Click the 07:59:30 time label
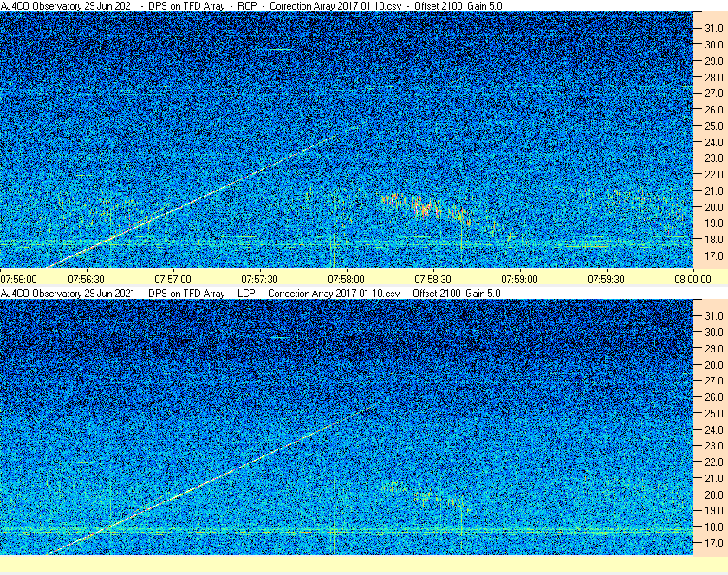The image size is (728, 575). pyautogui.click(x=607, y=279)
